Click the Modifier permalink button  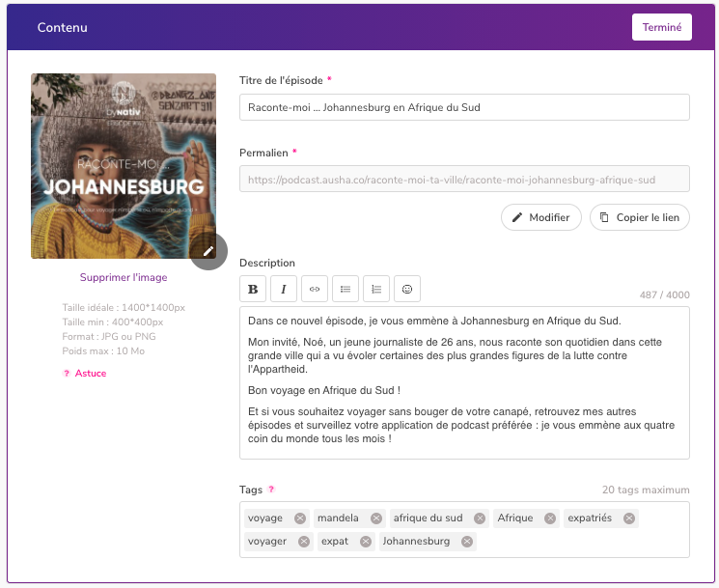[x=541, y=217]
